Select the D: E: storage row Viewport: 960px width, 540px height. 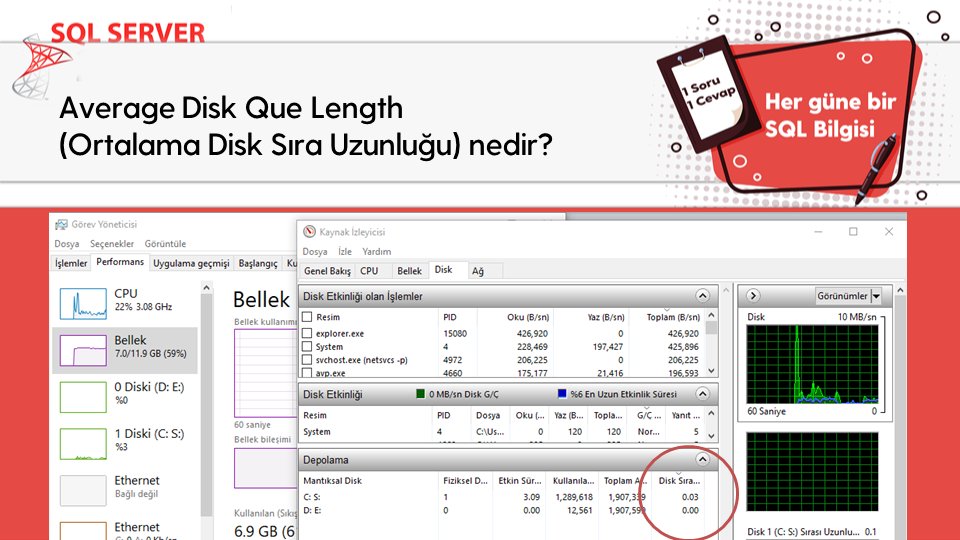click(502, 510)
